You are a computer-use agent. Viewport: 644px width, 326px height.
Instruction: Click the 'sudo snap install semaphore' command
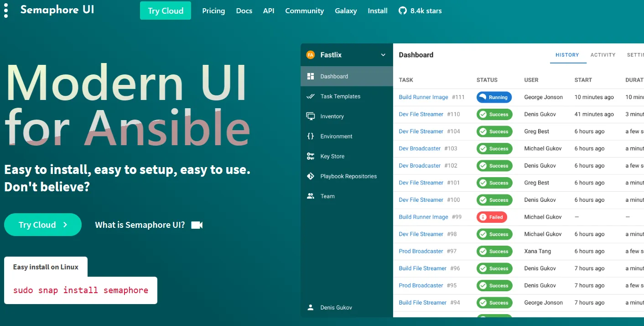point(81,290)
